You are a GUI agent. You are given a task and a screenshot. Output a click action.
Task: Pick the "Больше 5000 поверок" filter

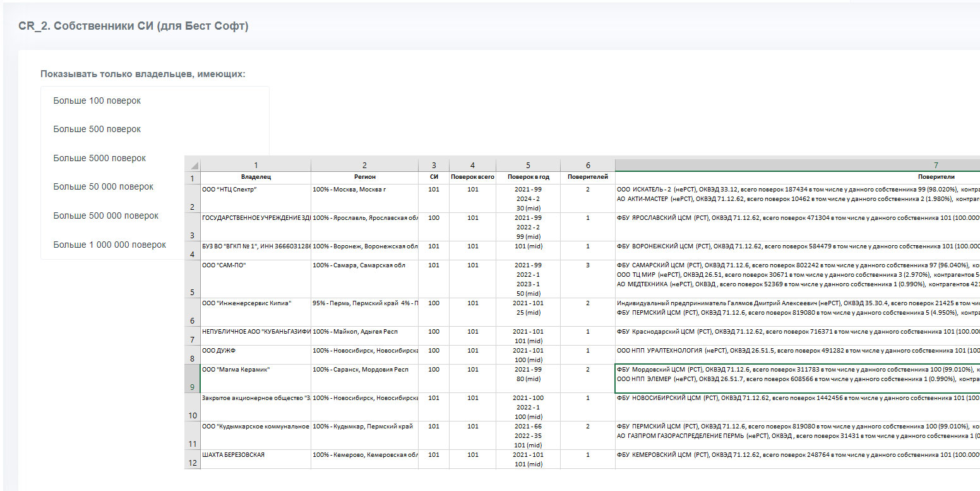pos(100,158)
